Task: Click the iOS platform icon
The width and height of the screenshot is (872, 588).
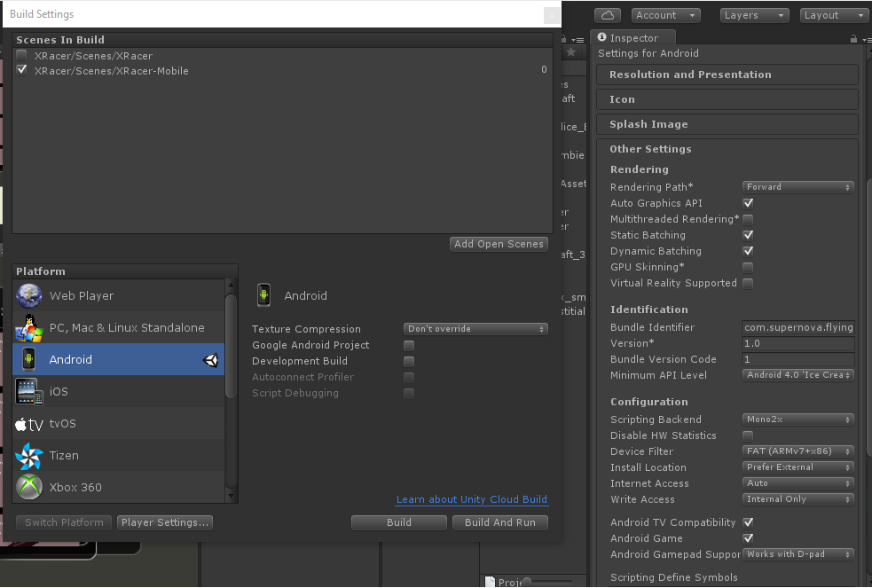Action: (x=29, y=391)
